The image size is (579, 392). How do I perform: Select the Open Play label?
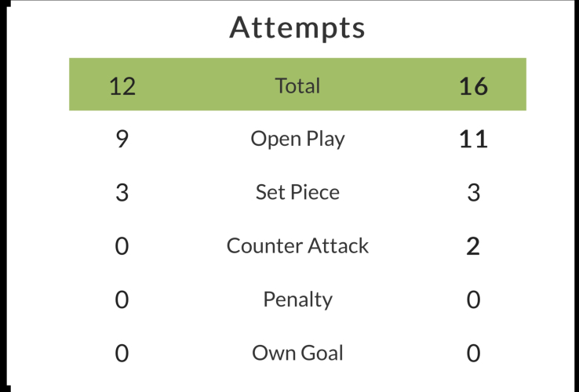297,140
